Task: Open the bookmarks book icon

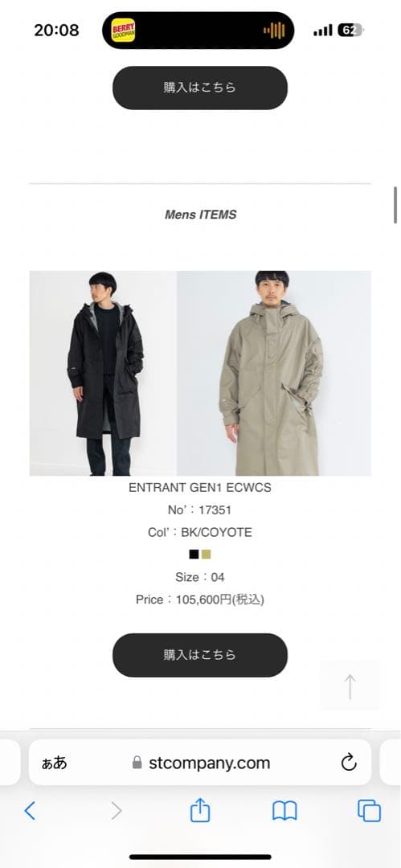Action: (284, 811)
